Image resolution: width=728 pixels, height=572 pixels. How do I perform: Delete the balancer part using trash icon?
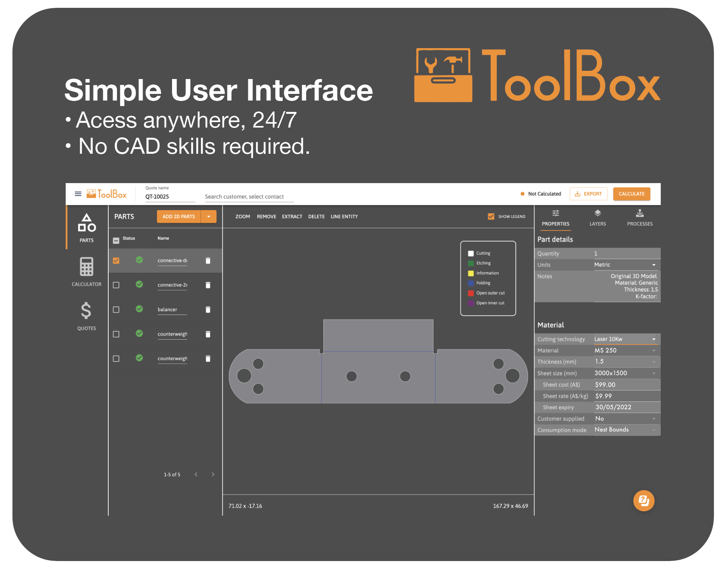[208, 309]
